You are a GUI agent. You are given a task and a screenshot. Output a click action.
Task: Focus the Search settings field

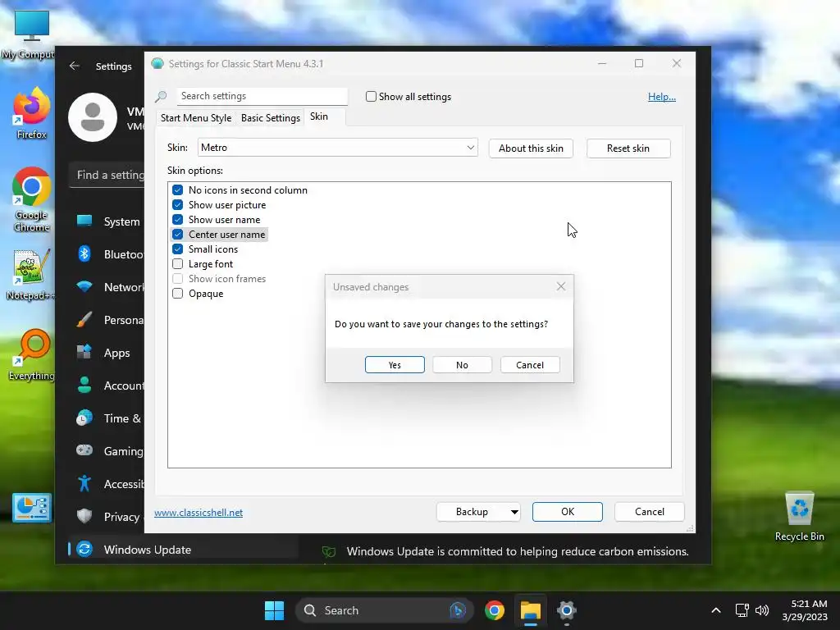262,97
